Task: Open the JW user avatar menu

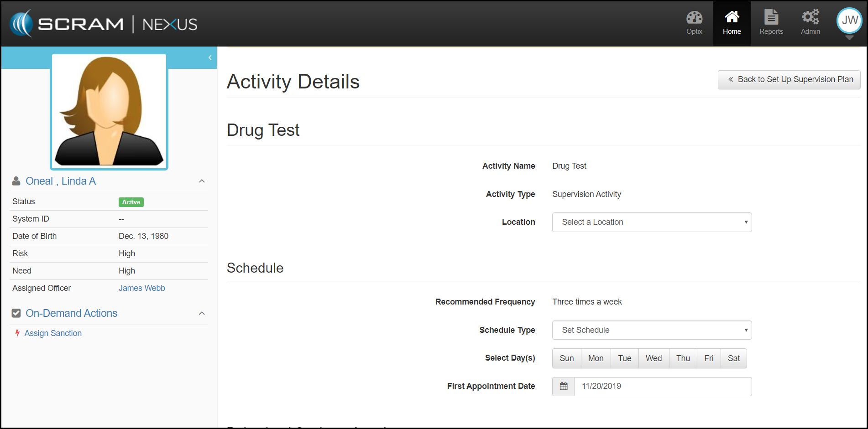Action: coord(849,21)
